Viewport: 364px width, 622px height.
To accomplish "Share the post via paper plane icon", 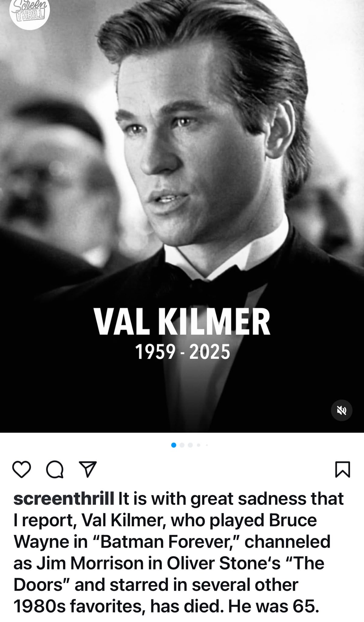I will point(88,469).
